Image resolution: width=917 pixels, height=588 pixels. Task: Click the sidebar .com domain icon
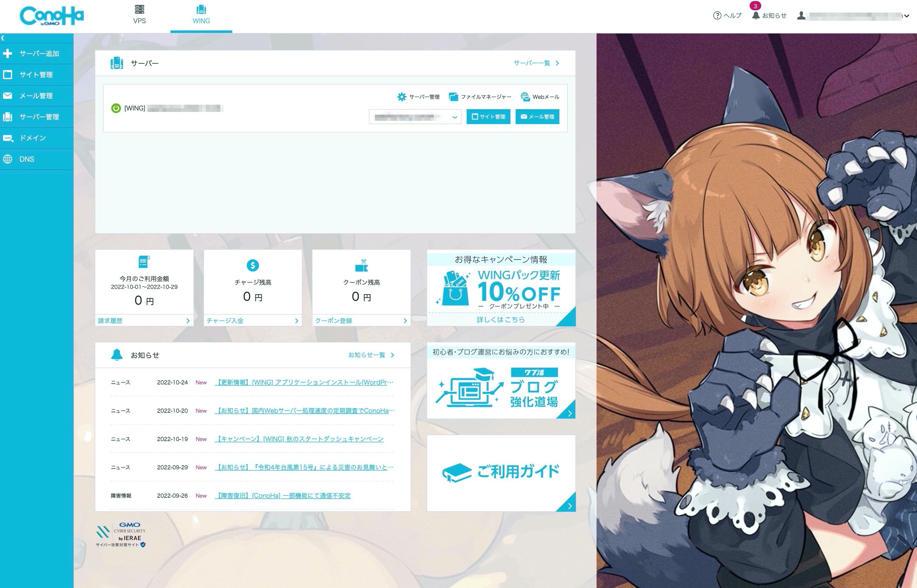click(x=8, y=138)
